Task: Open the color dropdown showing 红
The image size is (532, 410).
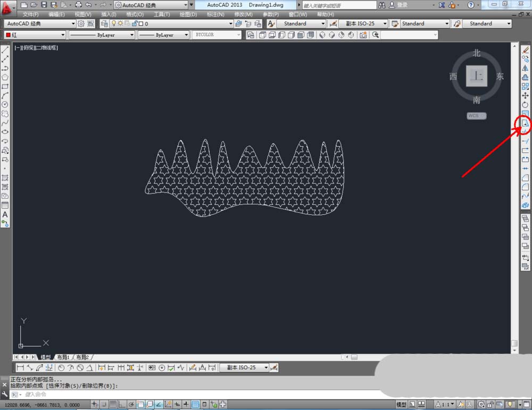Action: click(63, 35)
